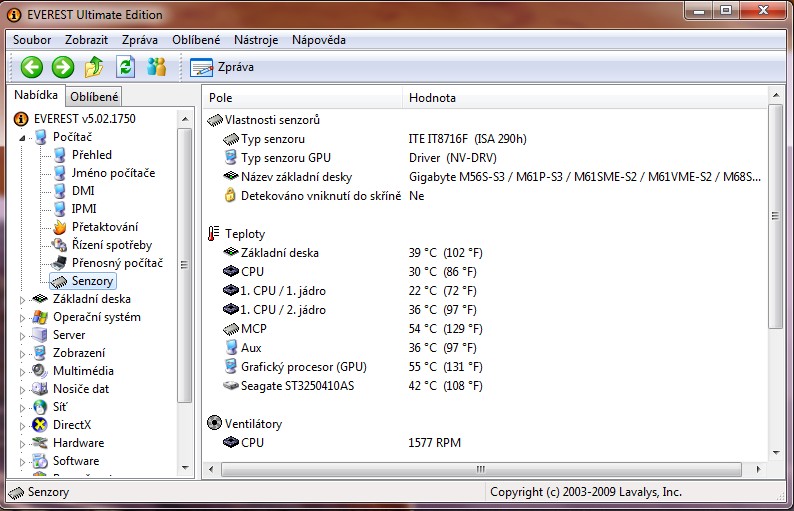Click the Seagate ST3250410AS drive icon
Image resolution: width=794 pixels, height=511 pixels.
tap(231, 385)
